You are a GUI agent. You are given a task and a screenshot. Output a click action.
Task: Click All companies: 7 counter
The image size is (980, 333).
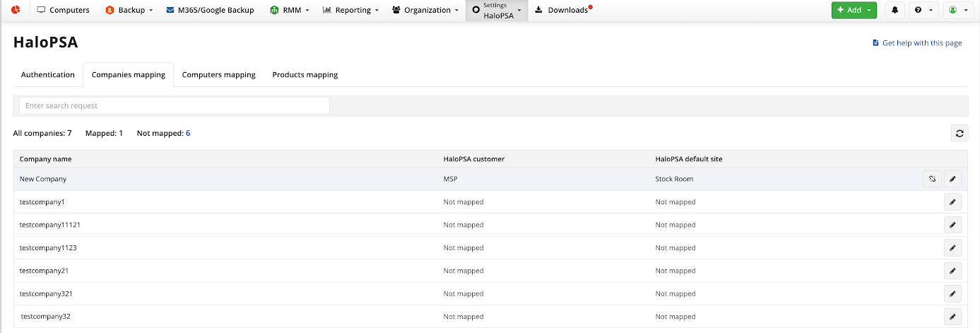click(42, 133)
